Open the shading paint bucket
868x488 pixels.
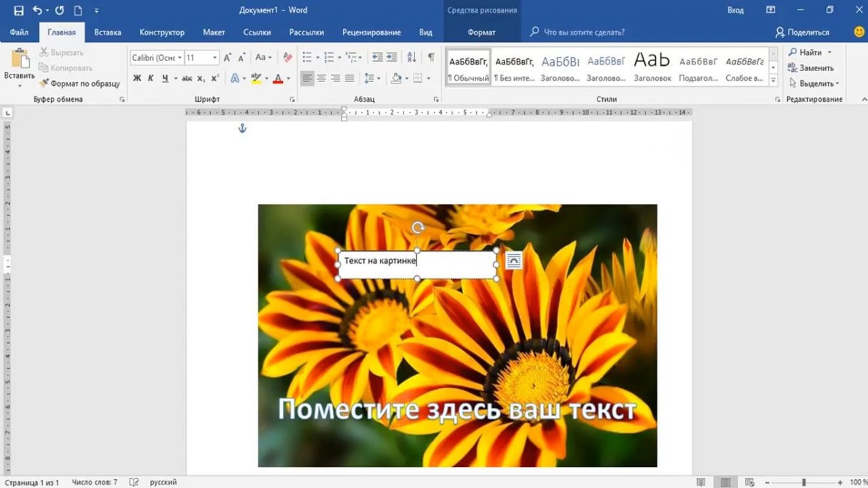(x=396, y=79)
